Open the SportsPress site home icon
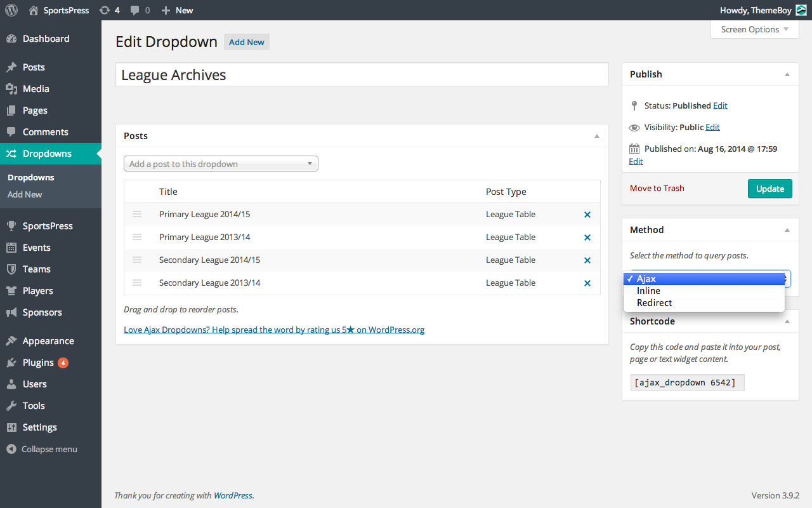The height and width of the screenshot is (508, 812). (33, 10)
